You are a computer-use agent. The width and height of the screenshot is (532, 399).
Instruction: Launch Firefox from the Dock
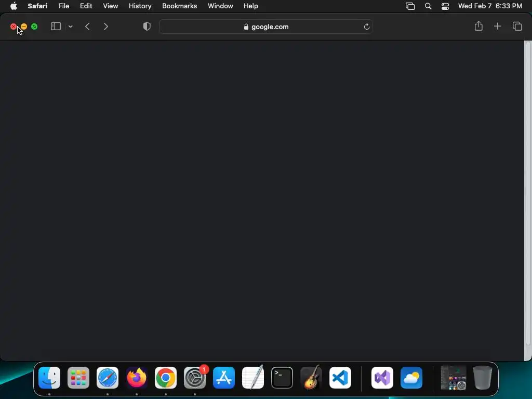point(137,378)
